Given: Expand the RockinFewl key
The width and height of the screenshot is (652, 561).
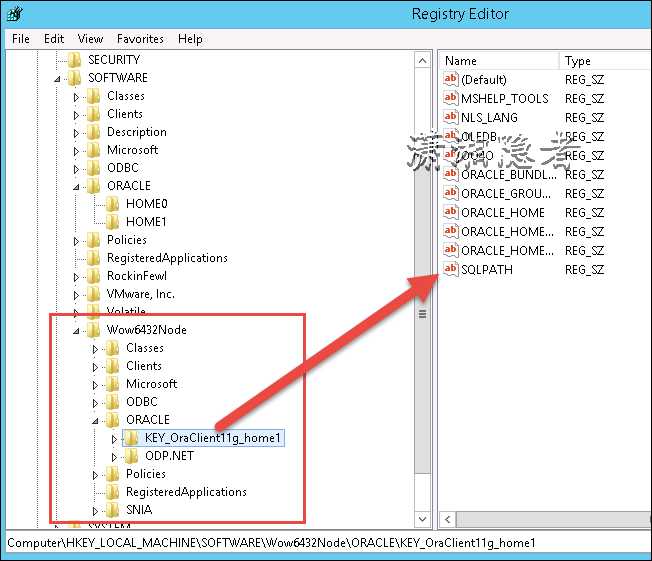Looking at the screenshot, I should coord(76,277).
